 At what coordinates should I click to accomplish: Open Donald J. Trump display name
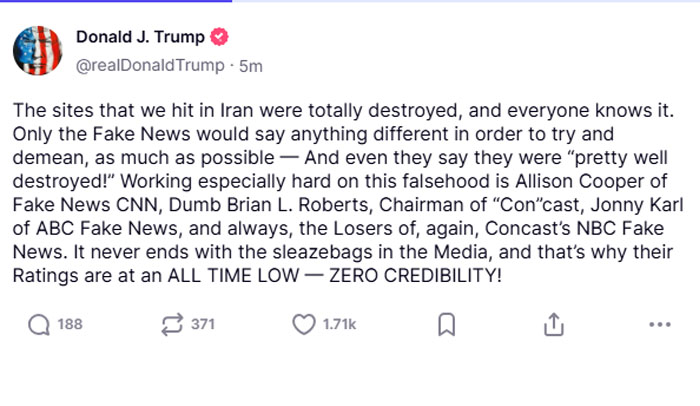141,38
